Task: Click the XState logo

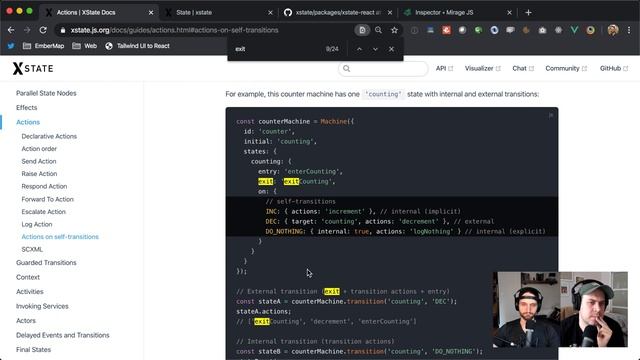Action: pyautogui.click(x=33, y=69)
